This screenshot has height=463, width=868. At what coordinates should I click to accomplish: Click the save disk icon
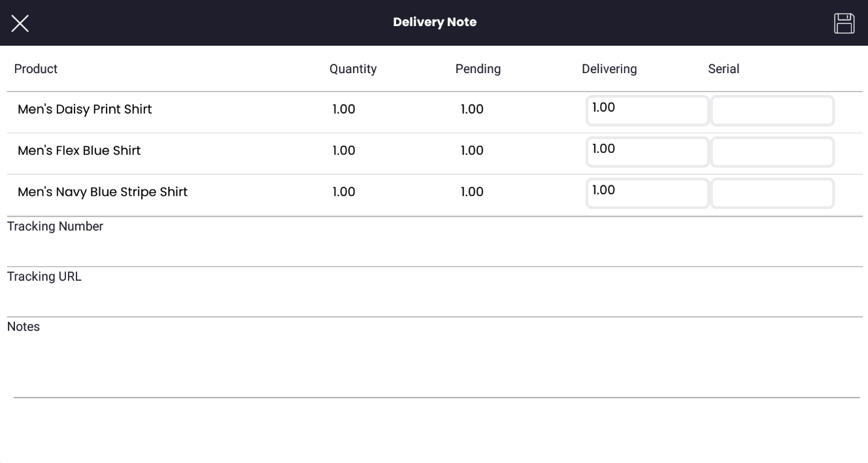click(844, 23)
